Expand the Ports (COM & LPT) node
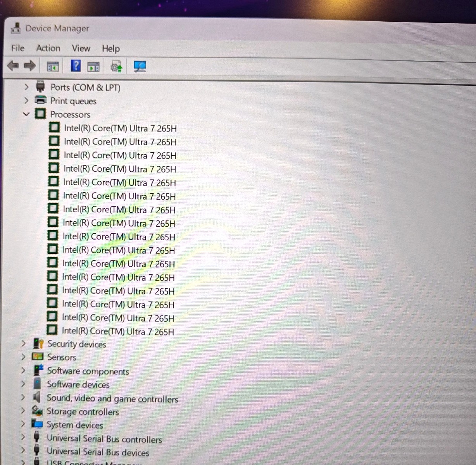Image resolution: width=476 pixels, height=465 pixels. 26,87
